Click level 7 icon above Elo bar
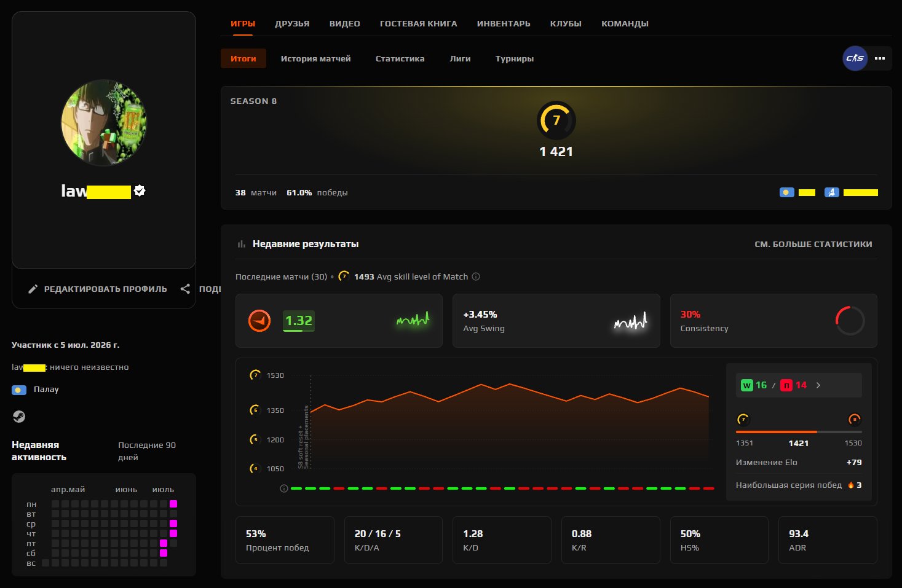Viewport: 902px width, 588px height. (743, 420)
